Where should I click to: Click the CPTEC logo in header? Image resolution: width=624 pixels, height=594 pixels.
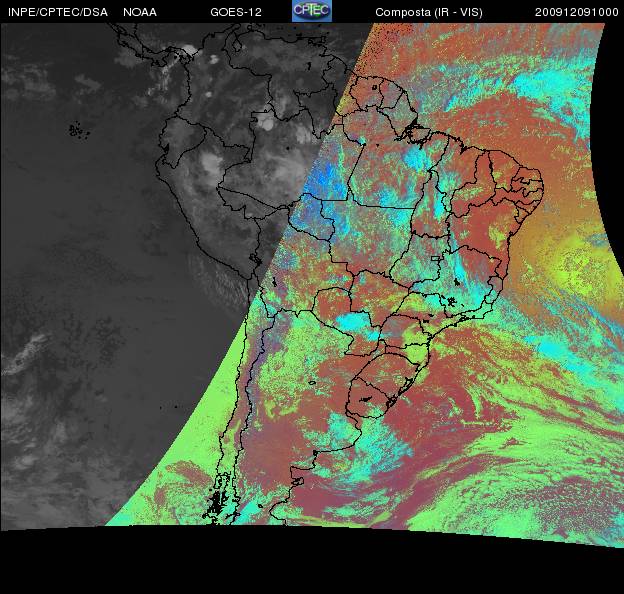point(312,11)
